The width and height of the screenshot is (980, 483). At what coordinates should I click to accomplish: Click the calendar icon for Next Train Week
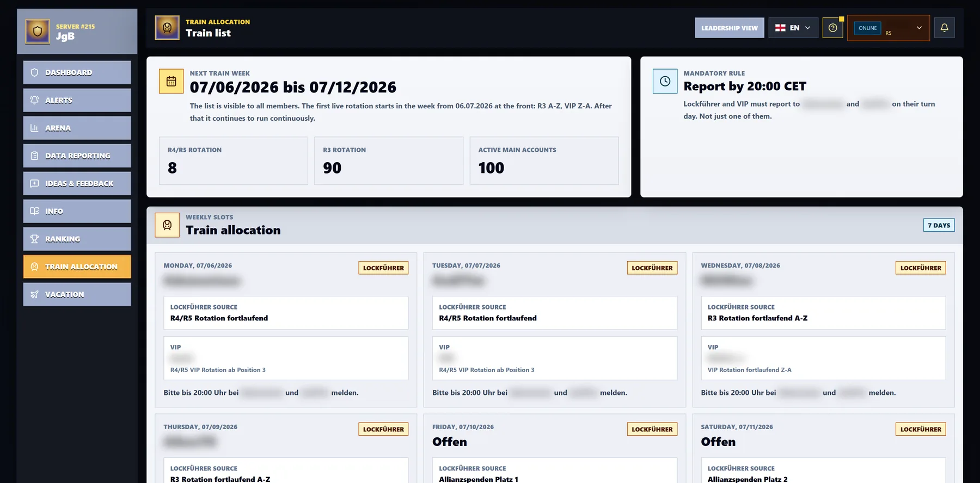click(171, 81)
